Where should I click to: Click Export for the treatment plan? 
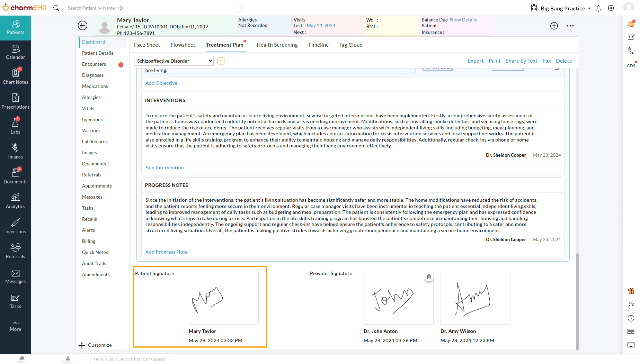[475, 61]
